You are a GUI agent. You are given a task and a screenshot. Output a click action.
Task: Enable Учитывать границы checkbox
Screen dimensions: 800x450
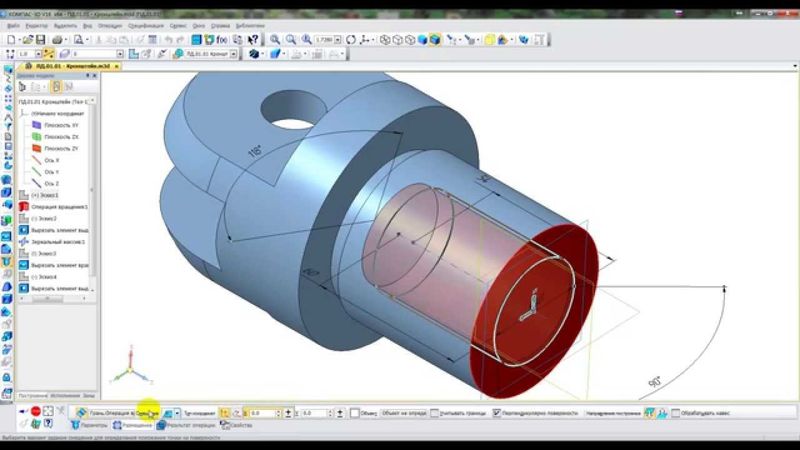point(434,413)
